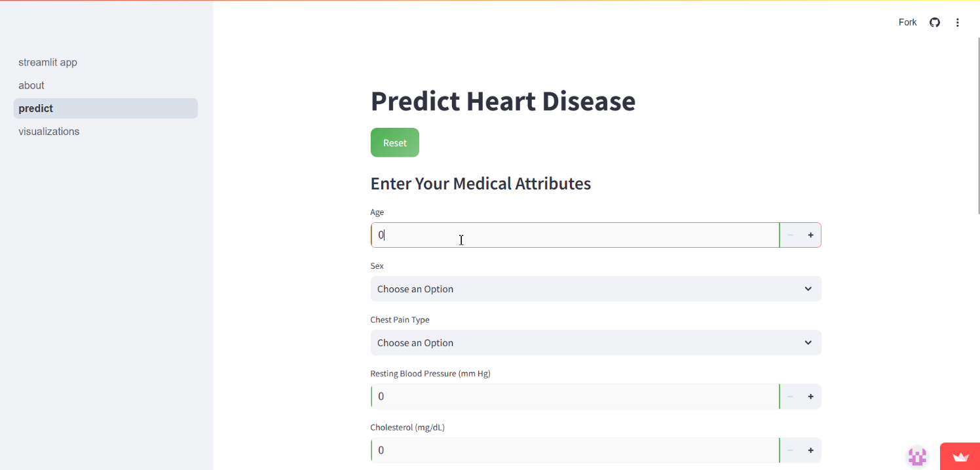Click the green Reset button
The width and height of the screenshot is (980, 470).
pos(395,142)
